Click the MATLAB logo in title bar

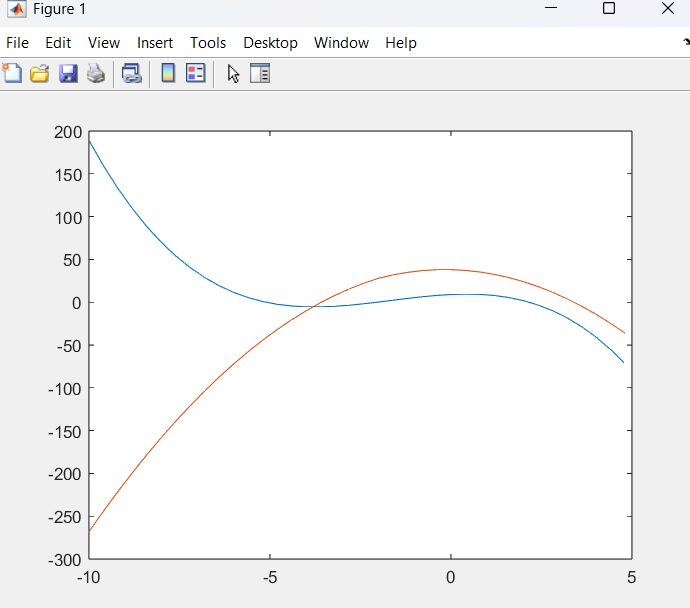coord(17,9)
